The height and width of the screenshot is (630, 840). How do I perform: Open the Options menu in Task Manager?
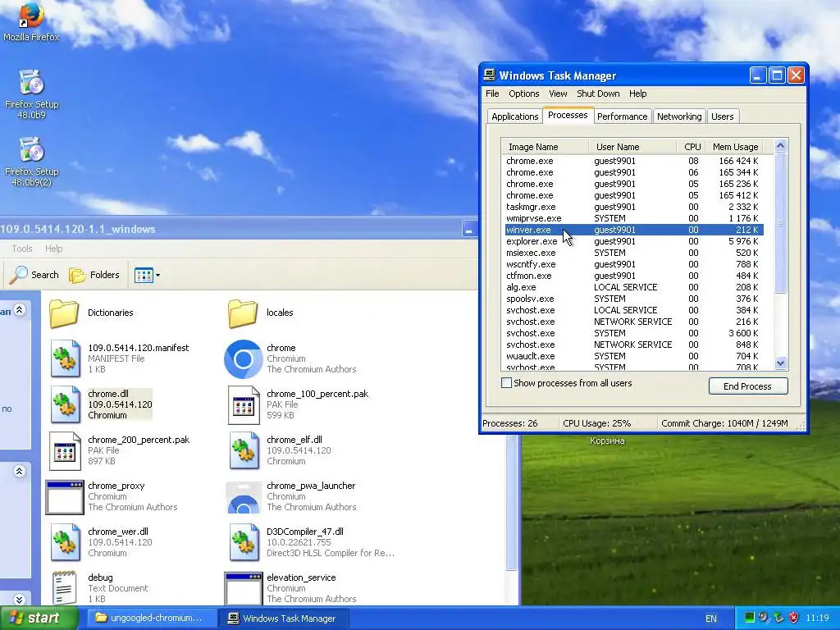[x=524, y=94]
